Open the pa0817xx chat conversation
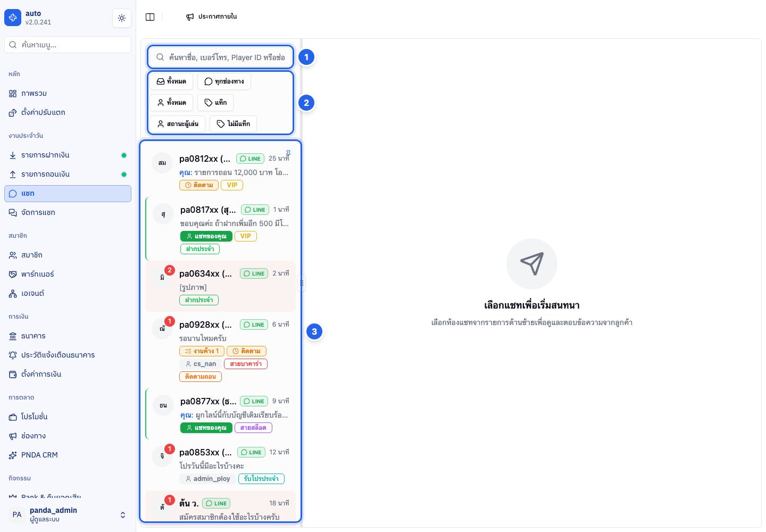Viewport: 766px width, 532px height. (x=221, y=229)
